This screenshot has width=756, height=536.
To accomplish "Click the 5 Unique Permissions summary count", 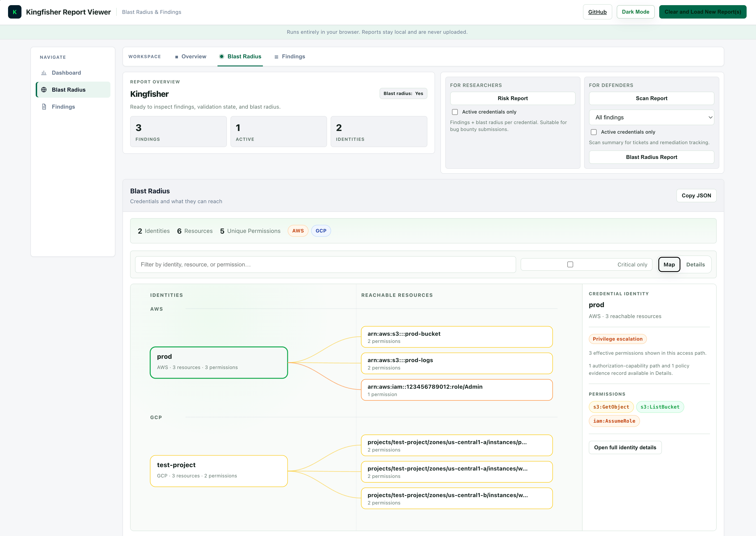I will (x=250, y=231).
